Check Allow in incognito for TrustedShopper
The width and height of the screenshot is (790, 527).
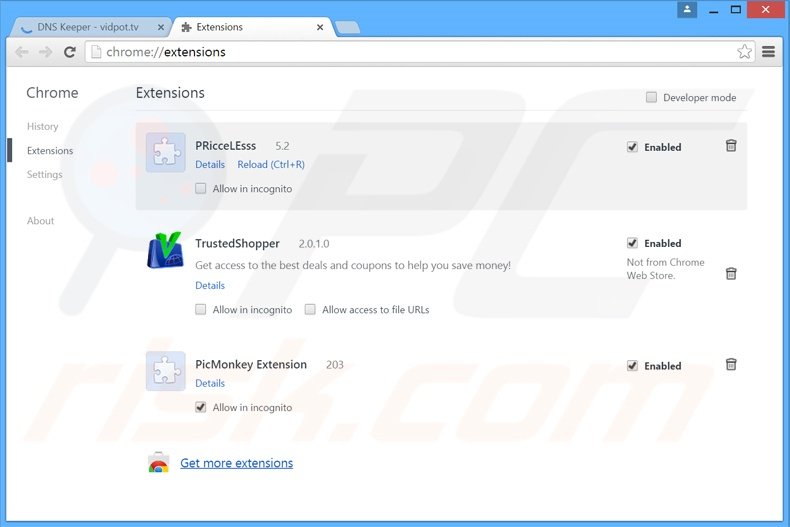point(201,309)
